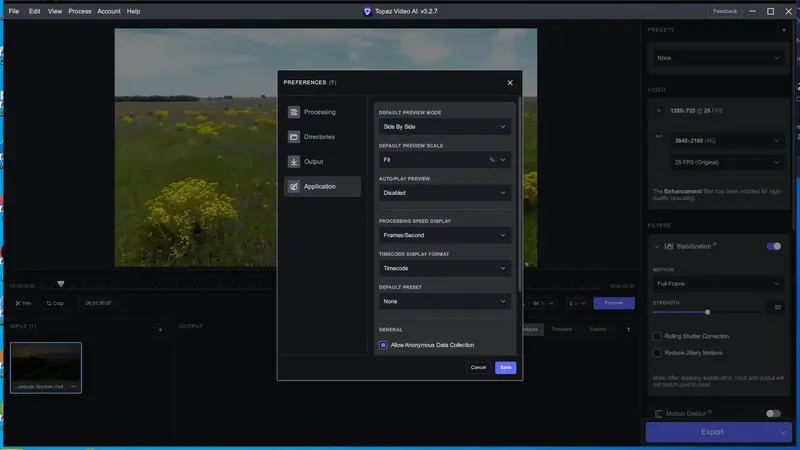Open Auto-Play Preview dropdown
The width and height of the screenshot is (800, 450).
[x=444, y=193]
